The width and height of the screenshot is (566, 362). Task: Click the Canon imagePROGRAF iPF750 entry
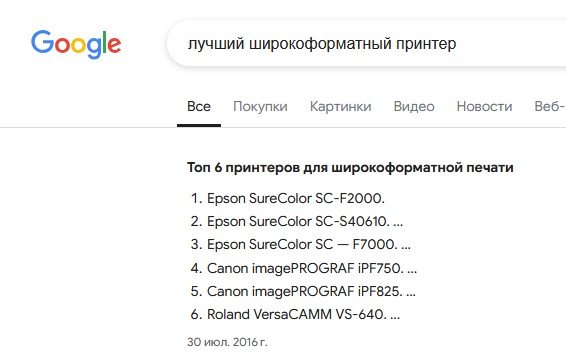(x=305, y=269)
